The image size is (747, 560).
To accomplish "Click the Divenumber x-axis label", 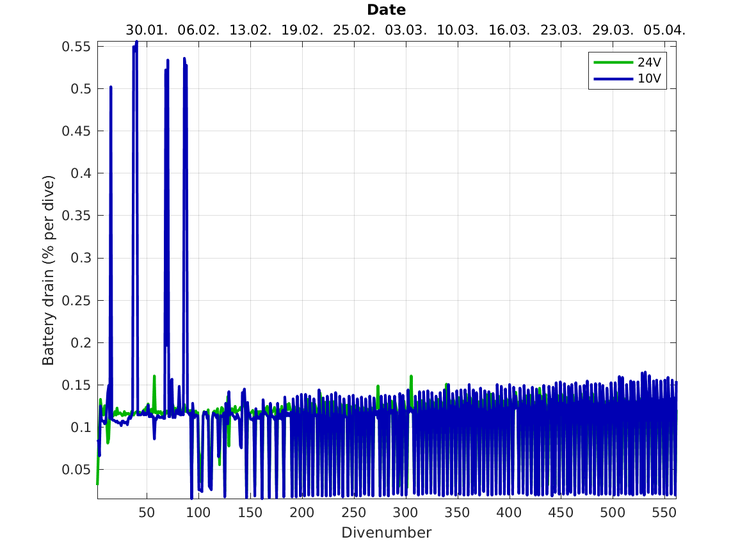I will (x=387, y=532).
